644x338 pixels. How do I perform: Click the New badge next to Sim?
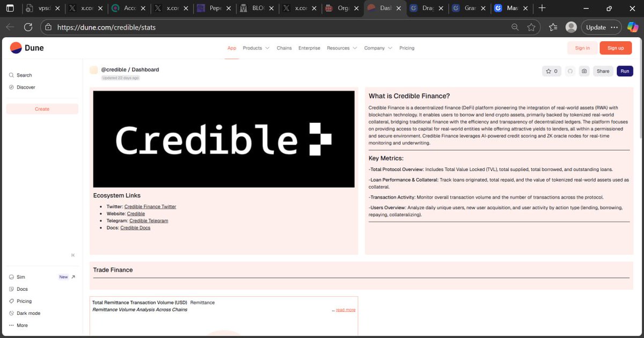click(x=63, y=277)
